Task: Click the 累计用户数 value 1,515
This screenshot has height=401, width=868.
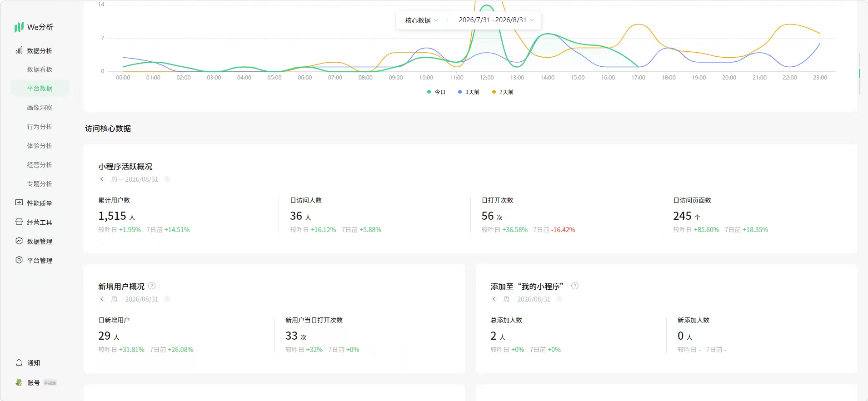Action: coord(112,216)
